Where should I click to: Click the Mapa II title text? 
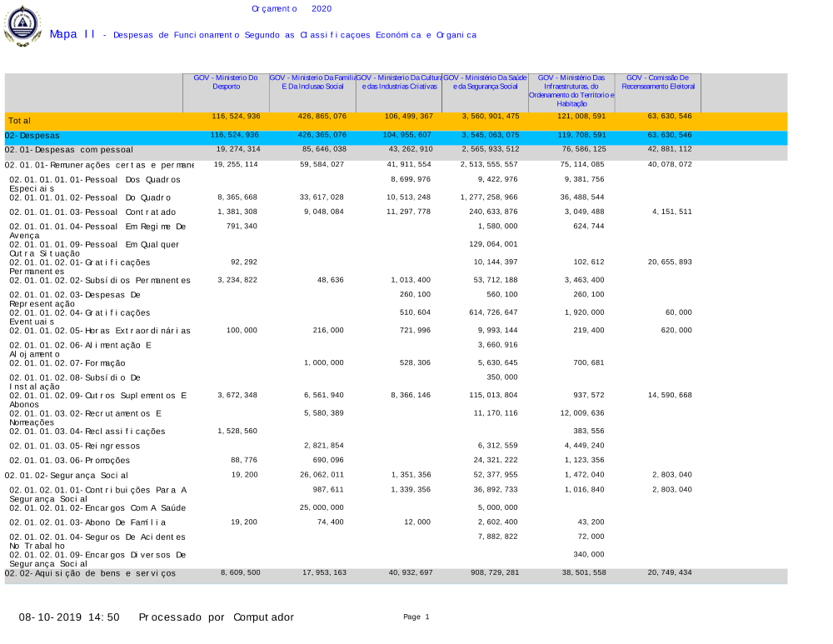[x=73, y=34]
